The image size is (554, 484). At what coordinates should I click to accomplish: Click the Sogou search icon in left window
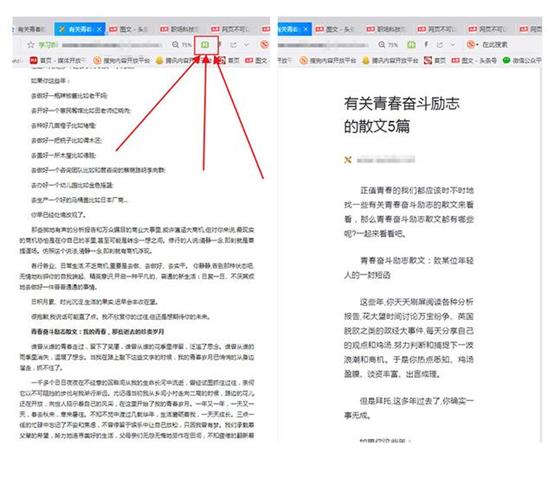(264, 45)
